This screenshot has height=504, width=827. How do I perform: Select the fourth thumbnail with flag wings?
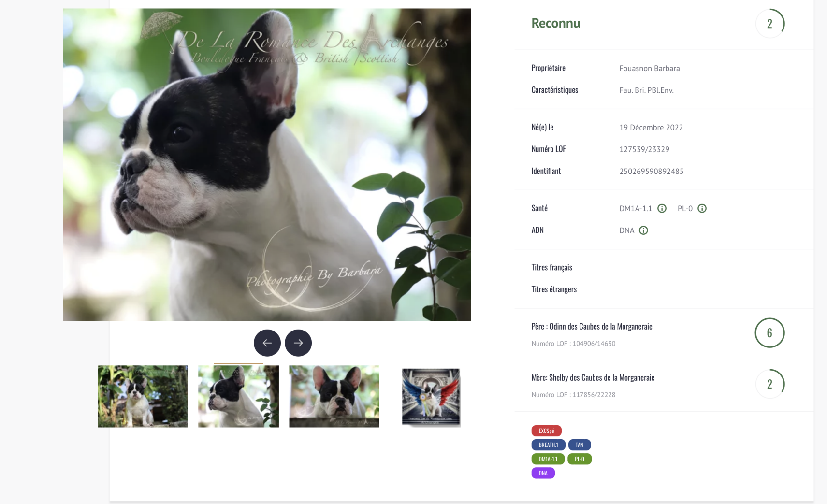[431, 397]
